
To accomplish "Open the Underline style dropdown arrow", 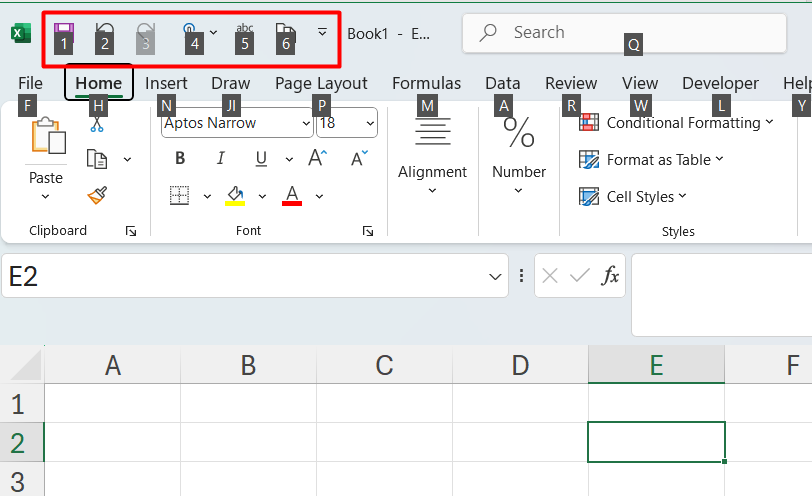I will [x=289, y=159].
